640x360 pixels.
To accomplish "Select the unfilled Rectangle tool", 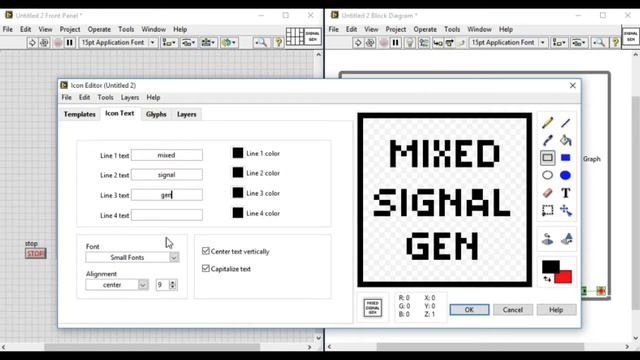I will point(547,158).
